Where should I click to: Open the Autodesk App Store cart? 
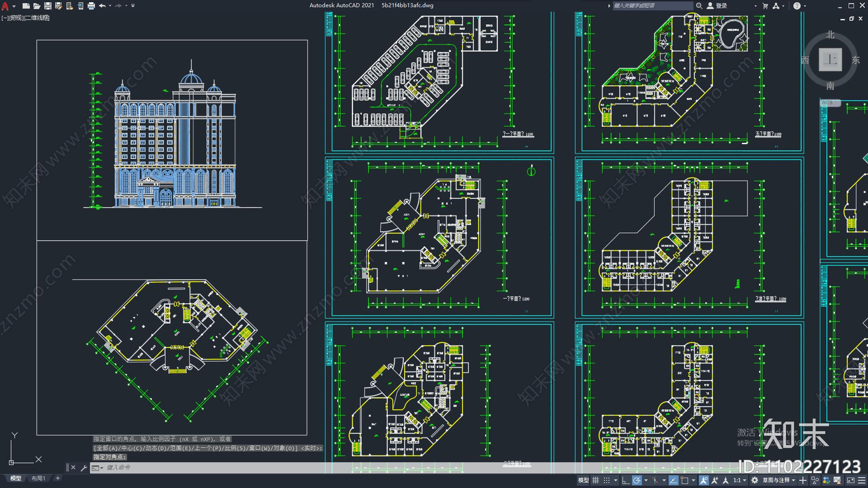coord(765,6)
